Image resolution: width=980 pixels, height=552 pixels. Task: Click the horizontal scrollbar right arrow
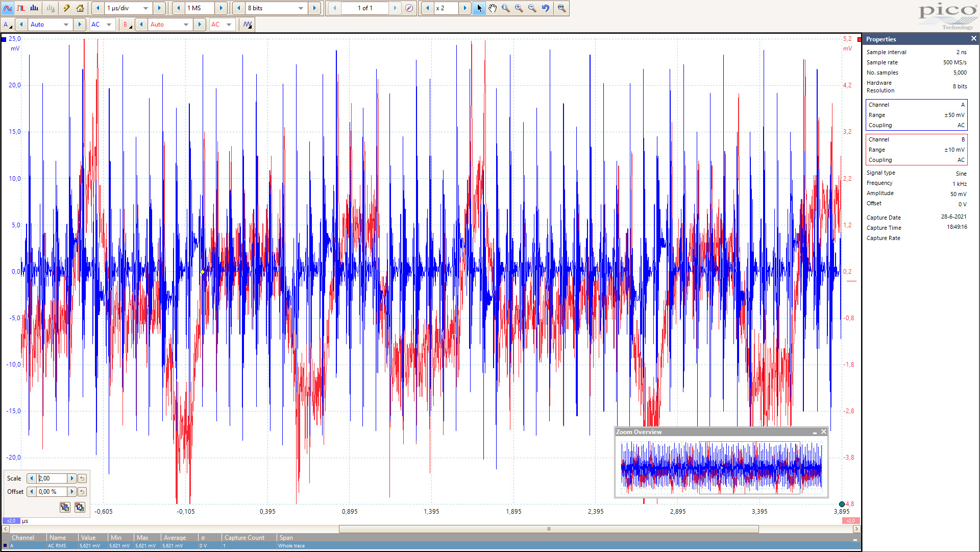pyautogui.click(x=856, y=529)
